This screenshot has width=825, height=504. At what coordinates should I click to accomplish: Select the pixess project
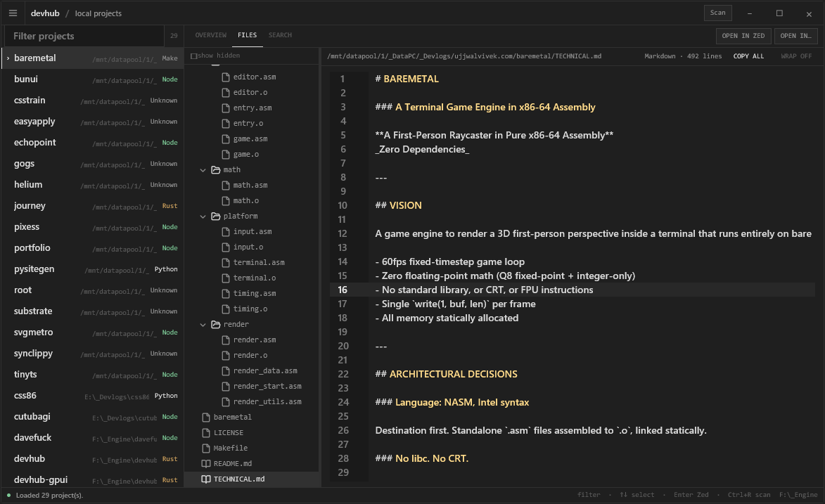92,227
